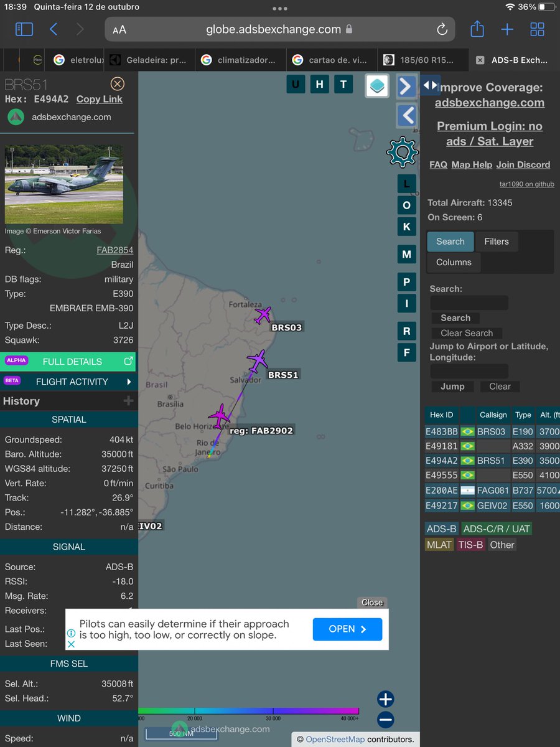Viewport: 560px width, 747px height.
Task: Toggle the F map option button
Action: click(x=406, y=353)
